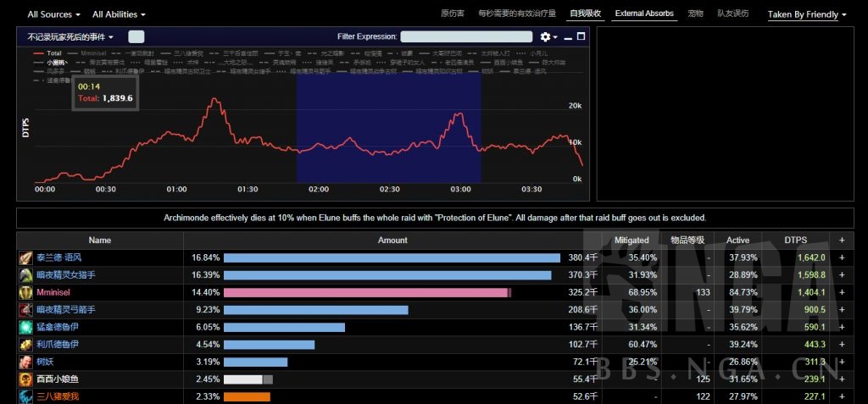Expand the 猛禽德鲁伊 row with its plus
The height and width of the screenshot is (404, 868).
(842, 327)
